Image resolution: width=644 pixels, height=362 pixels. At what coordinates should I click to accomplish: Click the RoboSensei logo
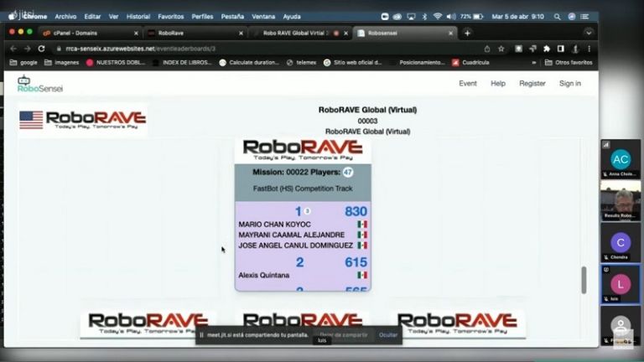point(39,84)
